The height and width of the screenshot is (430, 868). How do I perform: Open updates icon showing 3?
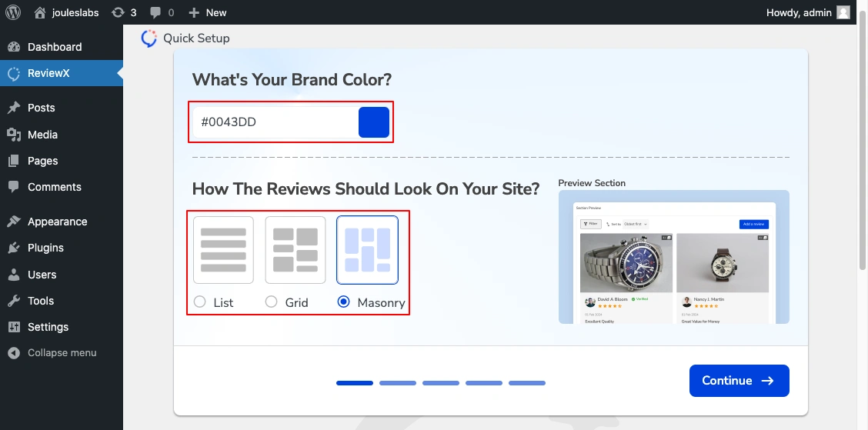point(118,12)
